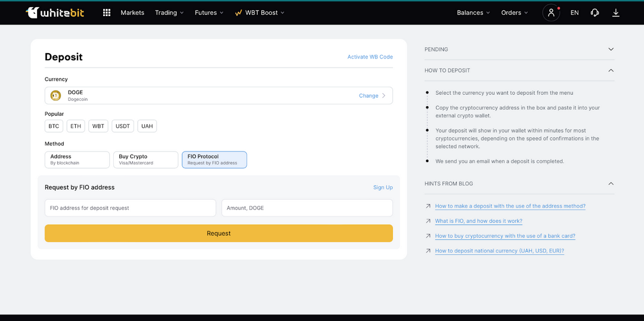Screen dimensions: 644x321
Task: Click arrow icon beside FIO blog link
Action: [x=428, y=221]
